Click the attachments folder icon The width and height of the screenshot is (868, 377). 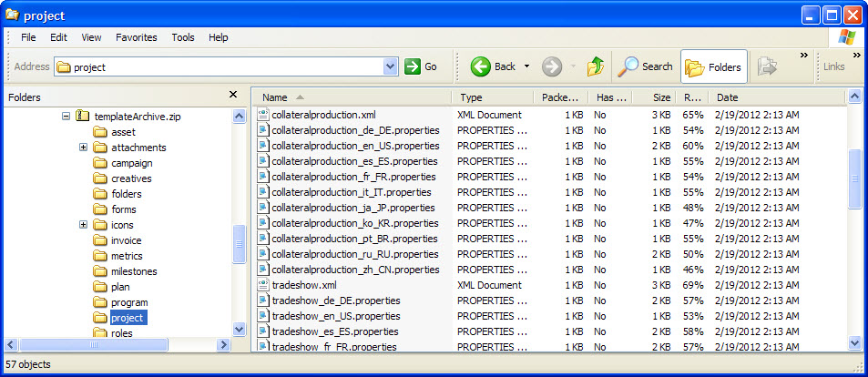(99, 148)
